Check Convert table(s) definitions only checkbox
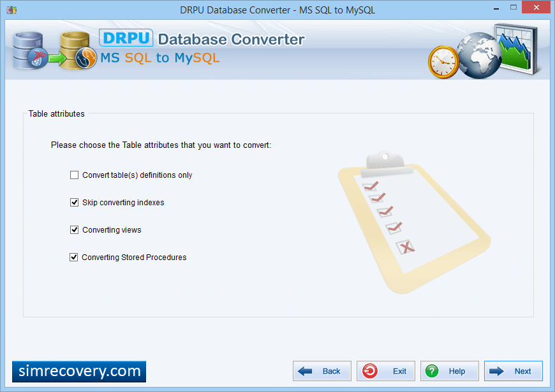This screenshot has height=392, width=555. 74,175
